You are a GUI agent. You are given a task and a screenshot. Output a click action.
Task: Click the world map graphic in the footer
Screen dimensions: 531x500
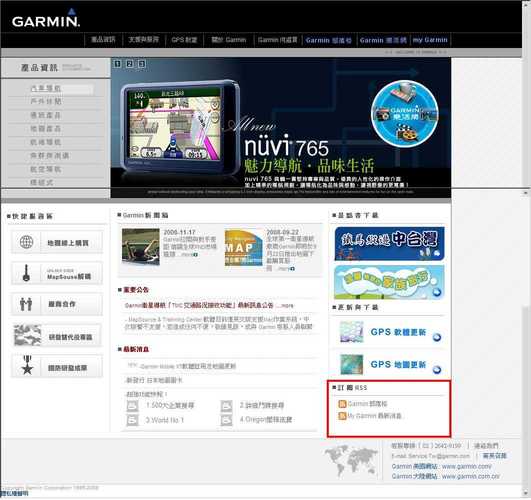point(351,461)
